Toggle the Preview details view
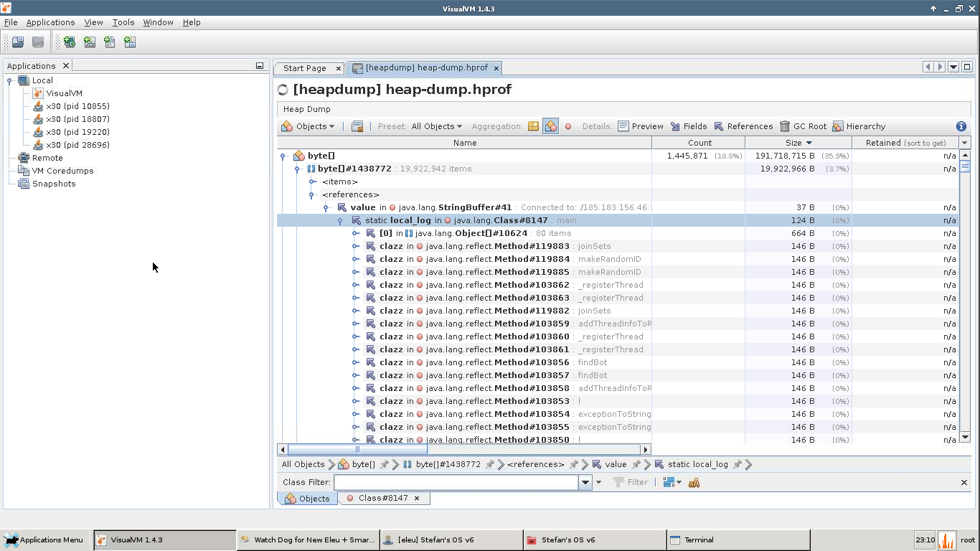980x551 pixels. 640,126
